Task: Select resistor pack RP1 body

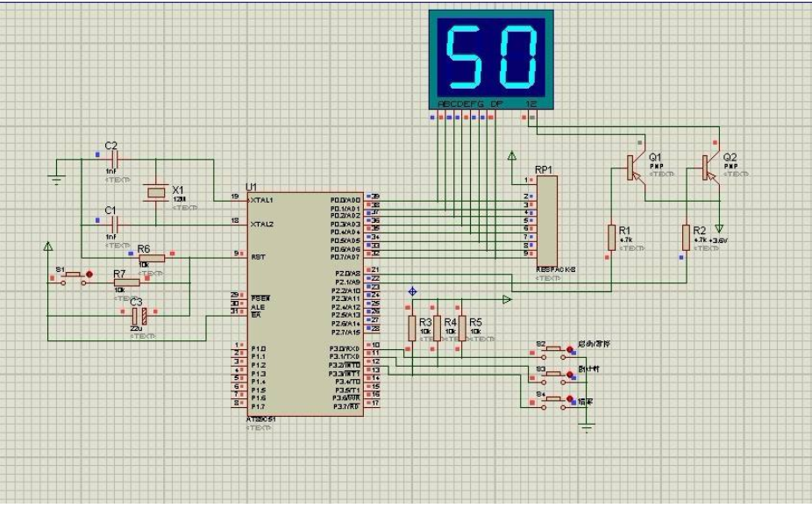Action: pyautogui.click(x=547, y=221)
